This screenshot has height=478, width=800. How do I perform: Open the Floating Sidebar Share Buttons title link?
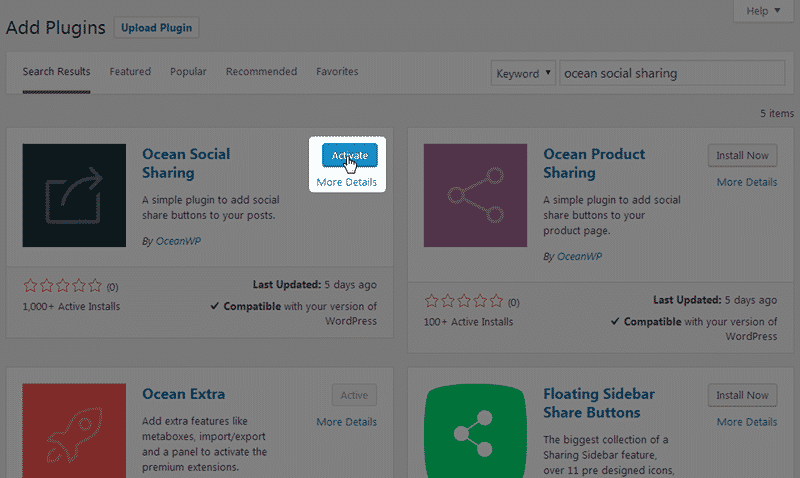[599, 403]
